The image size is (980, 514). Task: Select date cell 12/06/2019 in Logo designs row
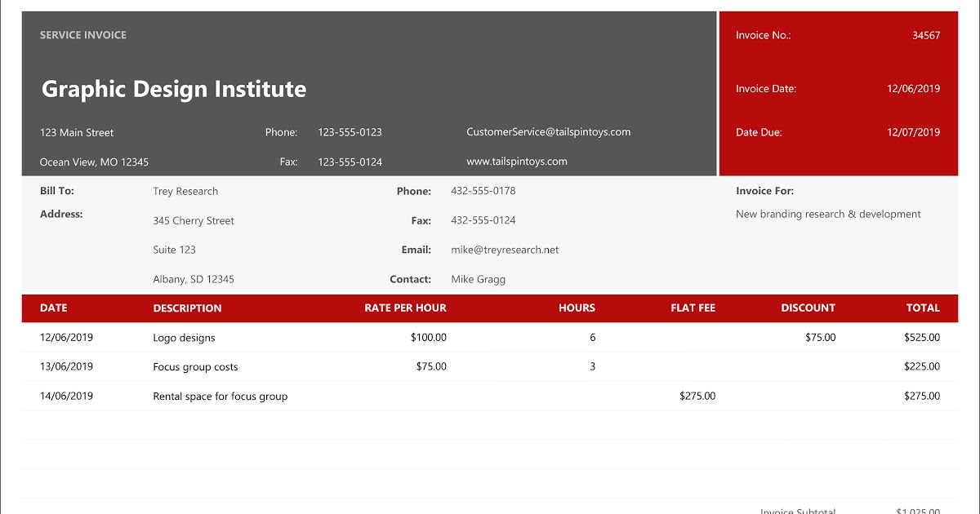[x=66, y=337]
